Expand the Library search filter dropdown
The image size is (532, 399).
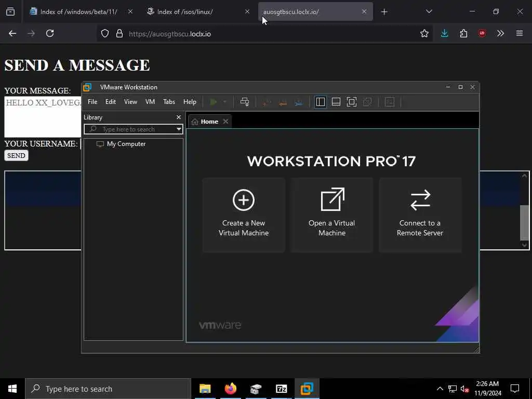pyautogui.click(x=179, y=129)
